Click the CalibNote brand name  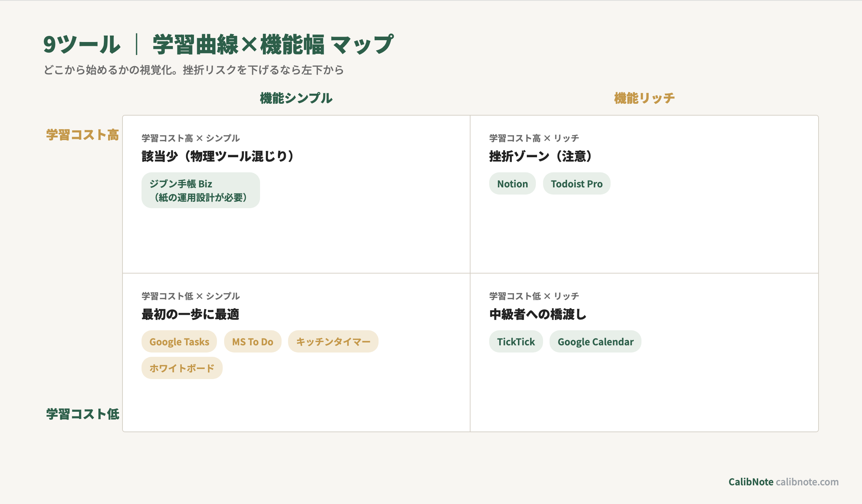[x=751, y=482]
